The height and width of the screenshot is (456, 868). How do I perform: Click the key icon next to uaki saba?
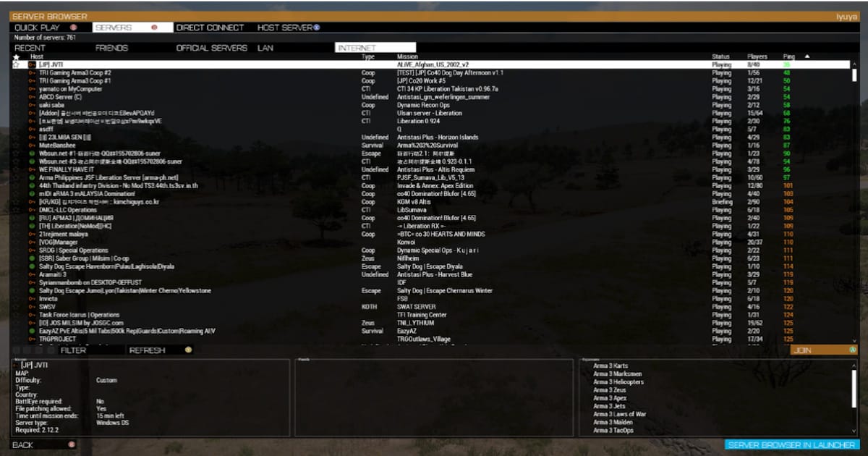[x=32, y=105]
